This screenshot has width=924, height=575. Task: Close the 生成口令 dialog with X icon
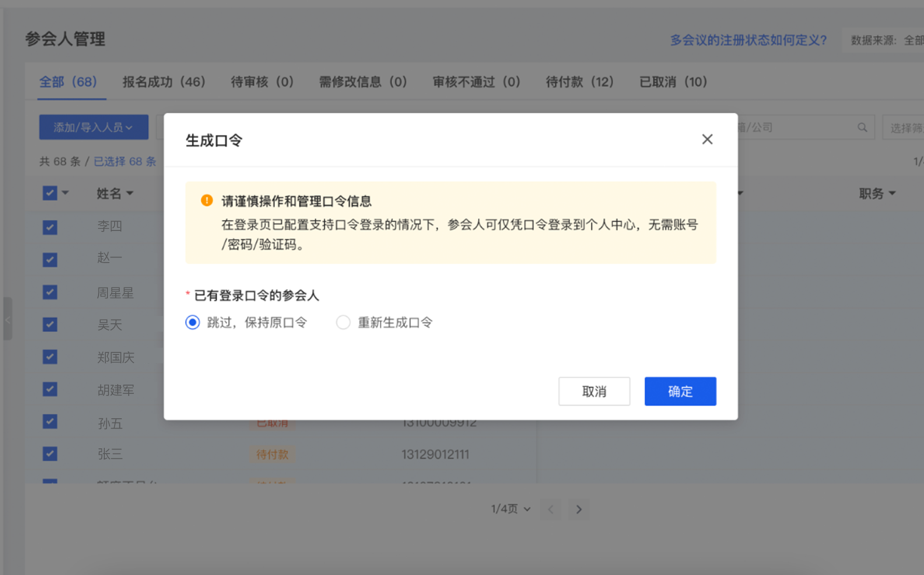(707, 139)
